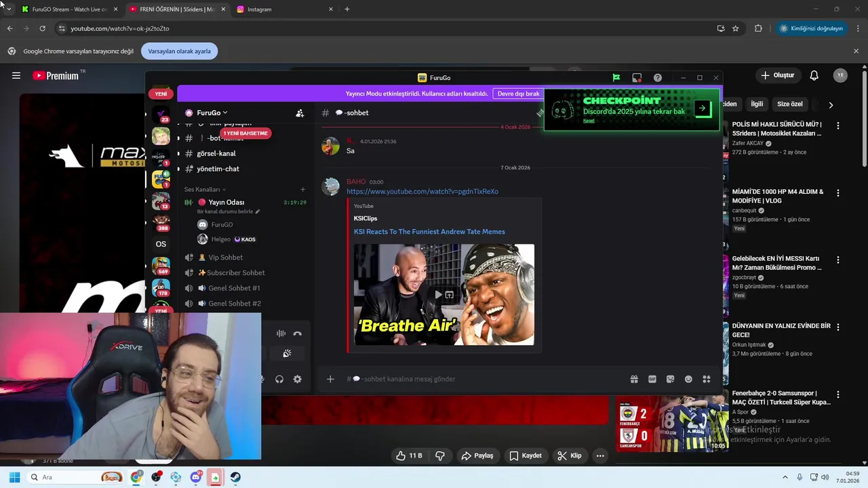Show hidden tray icons chevron in taskbar
868x488 pixels.
pyautogui.click(x=785, y=477)
